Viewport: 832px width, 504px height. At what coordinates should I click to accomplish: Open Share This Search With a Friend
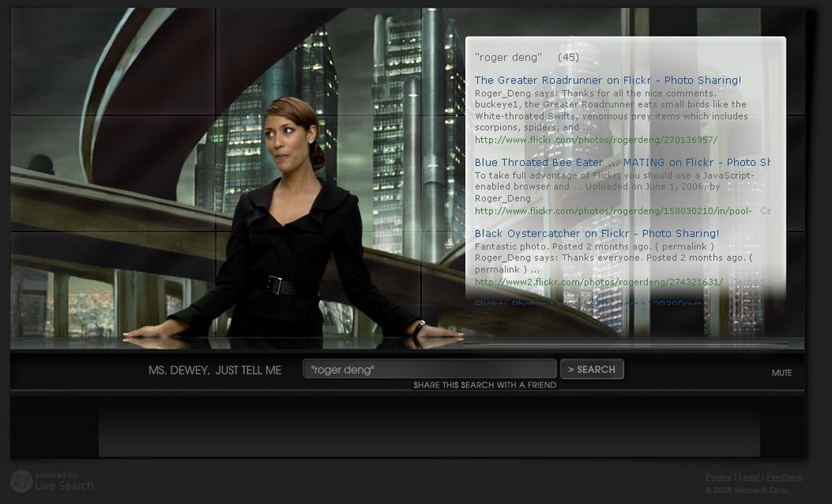coord(485,385)
